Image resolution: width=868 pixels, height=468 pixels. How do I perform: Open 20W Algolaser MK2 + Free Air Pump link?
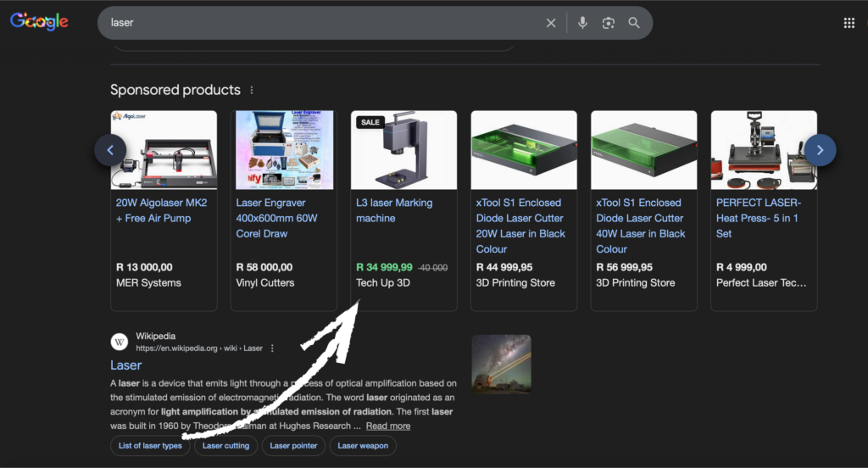(161, 210)
